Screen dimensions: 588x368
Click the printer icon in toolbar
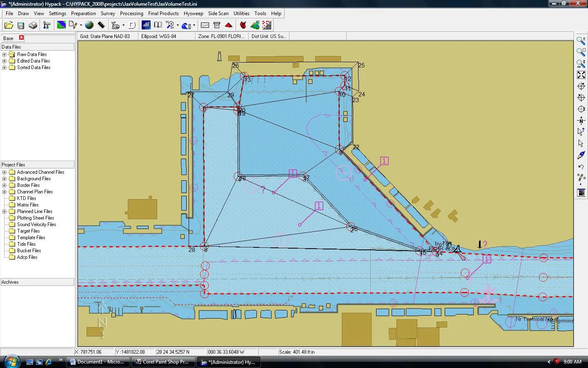33,25
